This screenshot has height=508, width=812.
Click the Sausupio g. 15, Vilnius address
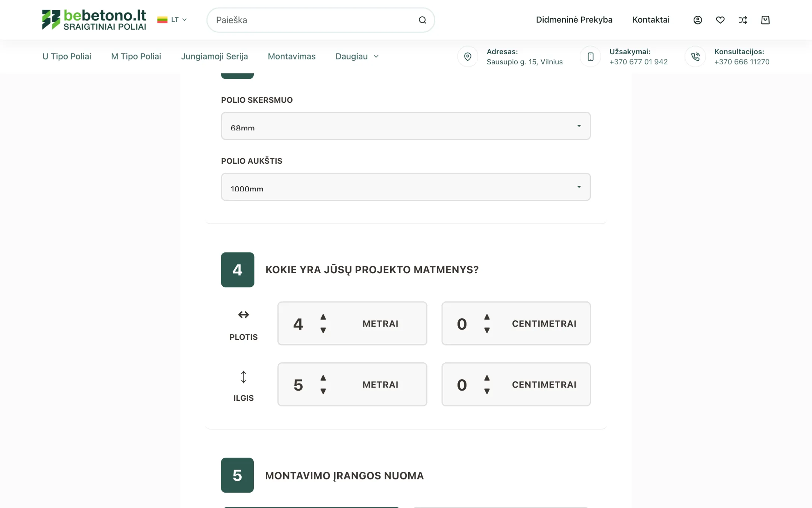click(x=524, y=62)
